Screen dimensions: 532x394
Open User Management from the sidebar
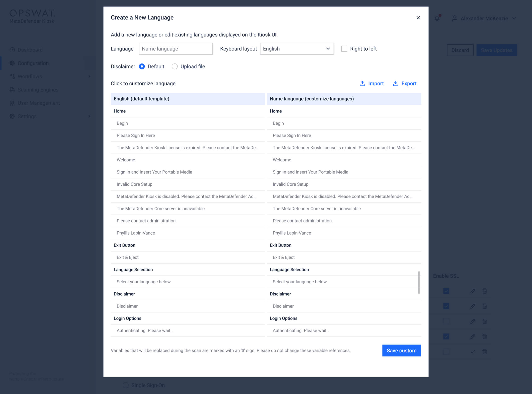pyautogui.click(x=39, y=103)
